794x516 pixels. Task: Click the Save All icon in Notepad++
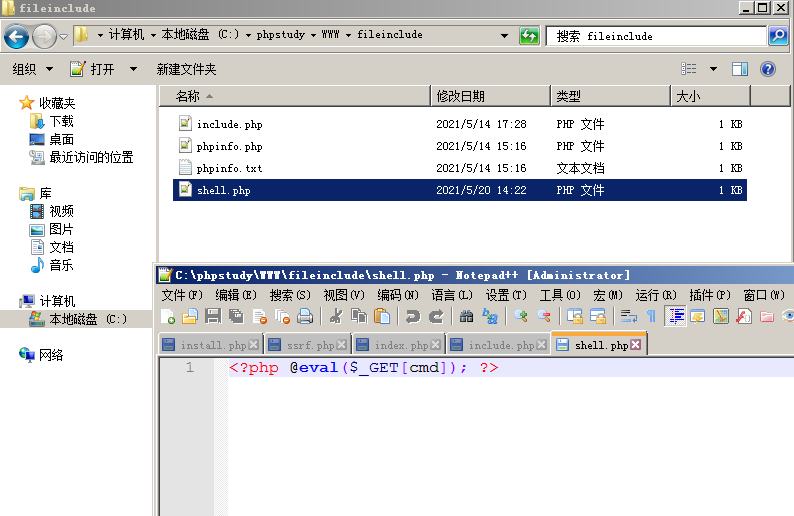pos(236,316)
